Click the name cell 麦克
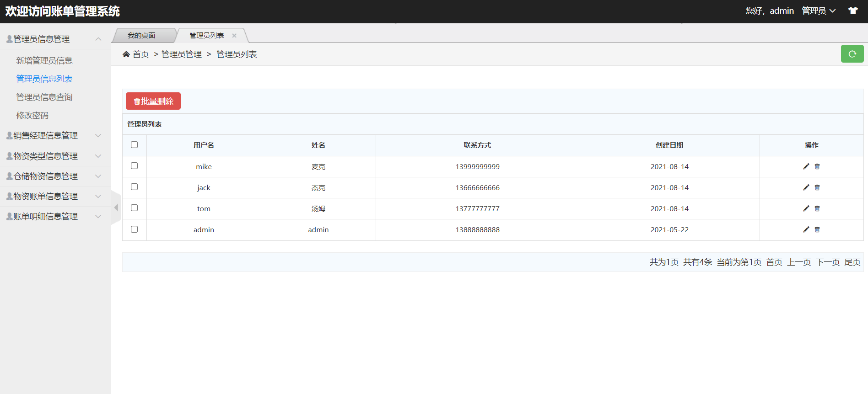This screenshot has width=868, height=394. [318, 166]
